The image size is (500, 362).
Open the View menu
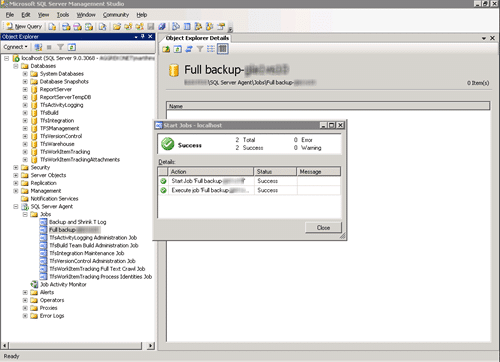(43, 15)
